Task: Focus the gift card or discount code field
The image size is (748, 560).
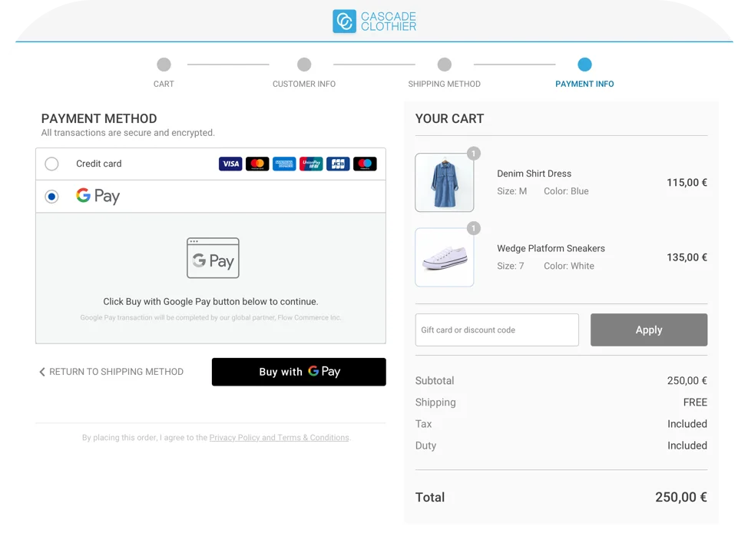Action: (x=496, y=330)
